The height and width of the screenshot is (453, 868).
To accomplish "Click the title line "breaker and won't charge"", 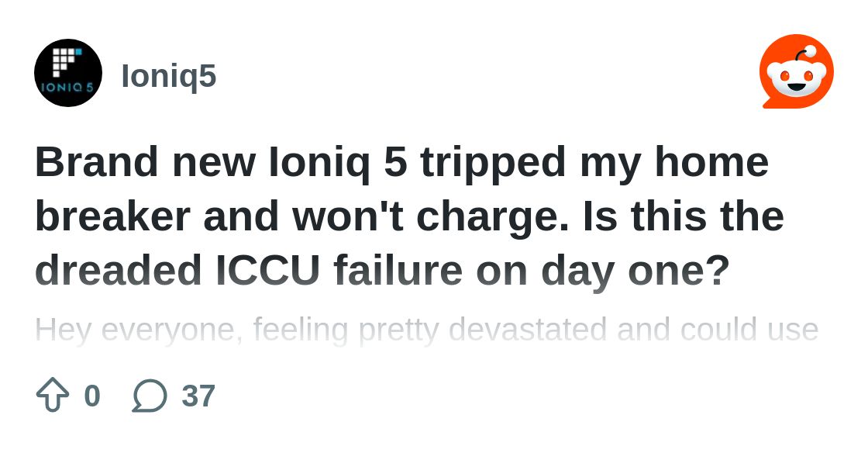I will pos(298,216).
